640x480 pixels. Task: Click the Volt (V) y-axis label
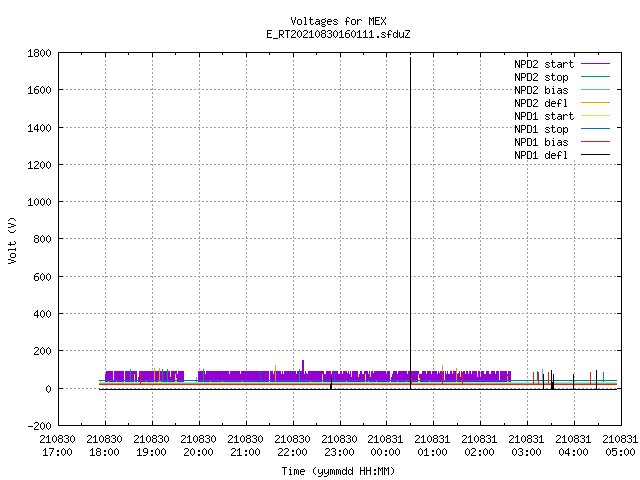click(12, 240)
